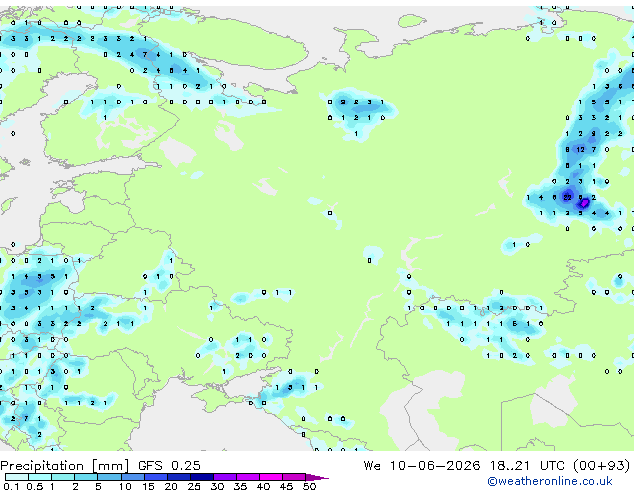
Task: Select the 30–35 mm purple legend swatch
Action: click(x=224, y=477)
